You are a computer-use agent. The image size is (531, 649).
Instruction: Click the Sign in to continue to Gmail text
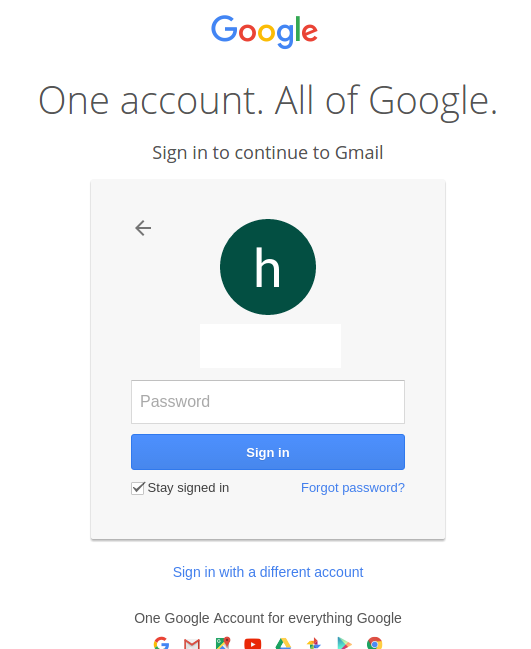[x=268, y=153]
